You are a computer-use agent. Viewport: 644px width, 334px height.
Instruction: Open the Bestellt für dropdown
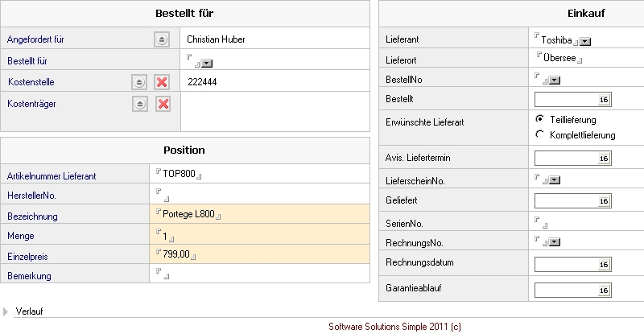click(207, 62)
